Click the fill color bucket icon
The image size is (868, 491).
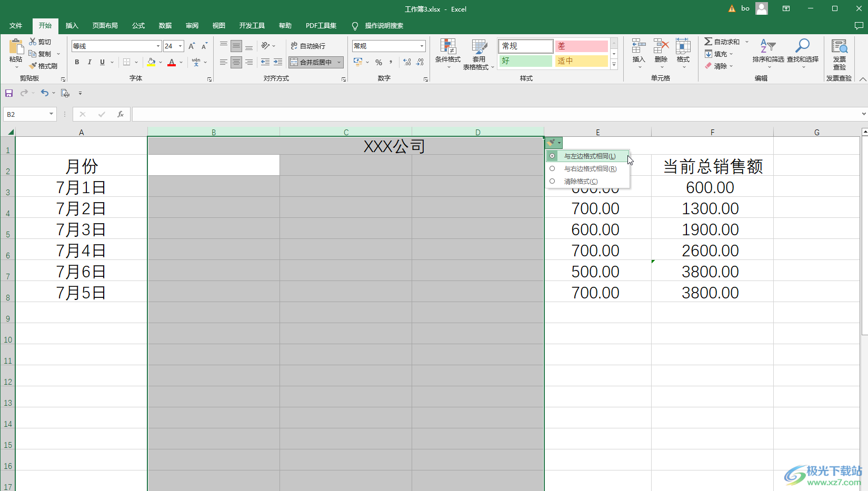tap(152, 62)
